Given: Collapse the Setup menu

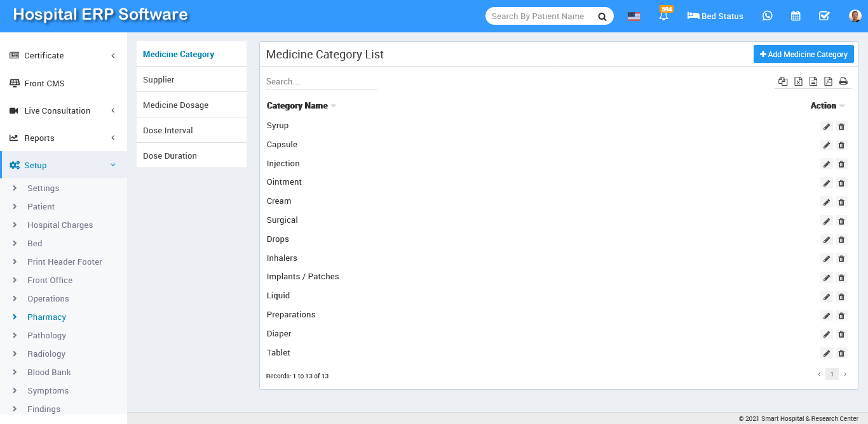Looking at the screenshot, I should tap(64, 165).
